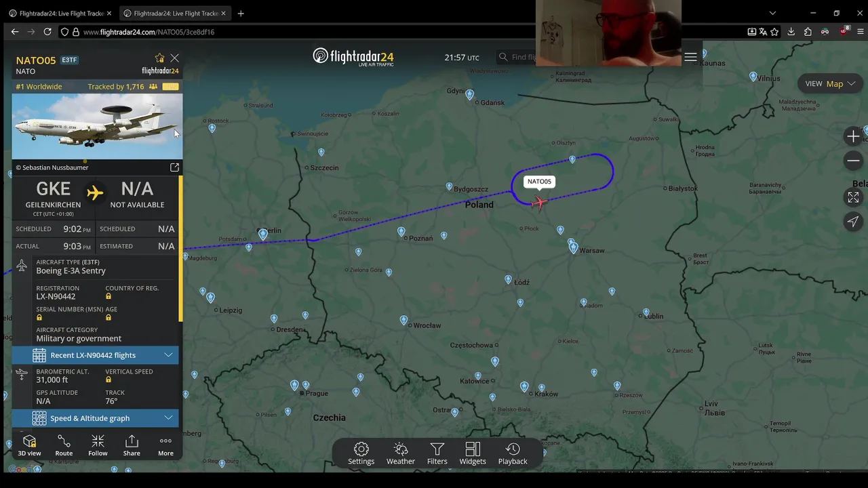Click the locked Country of Reg. field
The height and width of the screenshot is (488, 868).
click(x=108, y=296)
